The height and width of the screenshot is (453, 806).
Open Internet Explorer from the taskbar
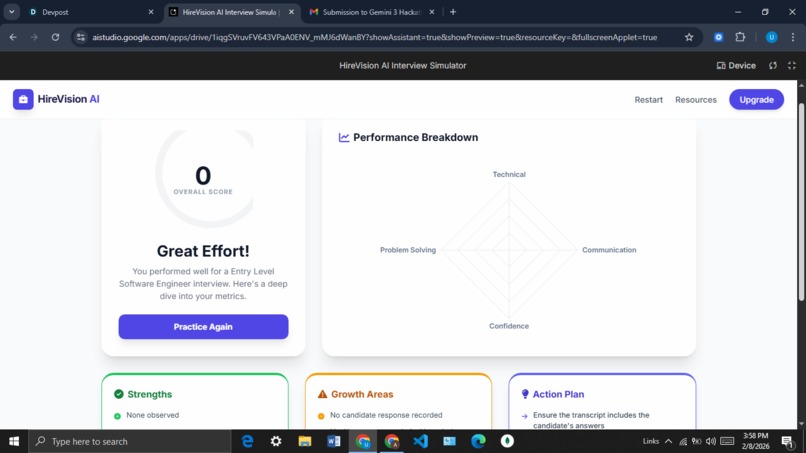247,441
